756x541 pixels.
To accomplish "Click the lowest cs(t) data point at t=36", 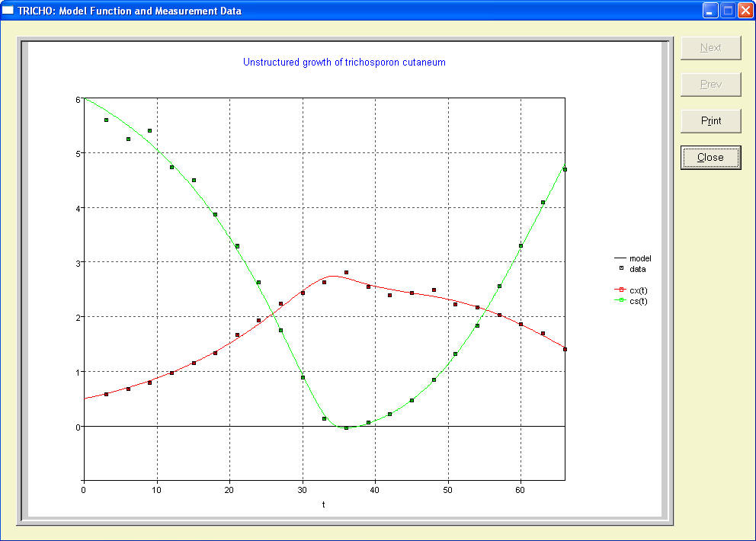I will click(x=346, y=428).
